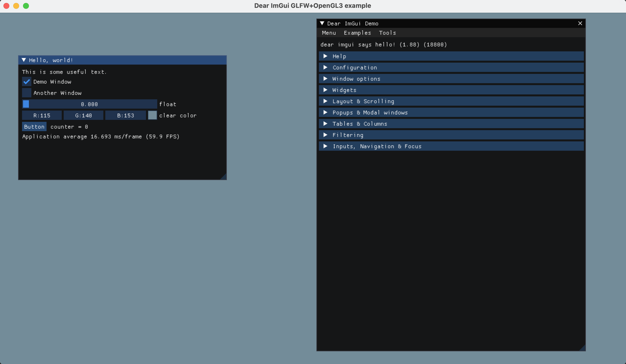Open the clear color swatch picker
This screenshot has height=364, width=626.
[153, 115]
